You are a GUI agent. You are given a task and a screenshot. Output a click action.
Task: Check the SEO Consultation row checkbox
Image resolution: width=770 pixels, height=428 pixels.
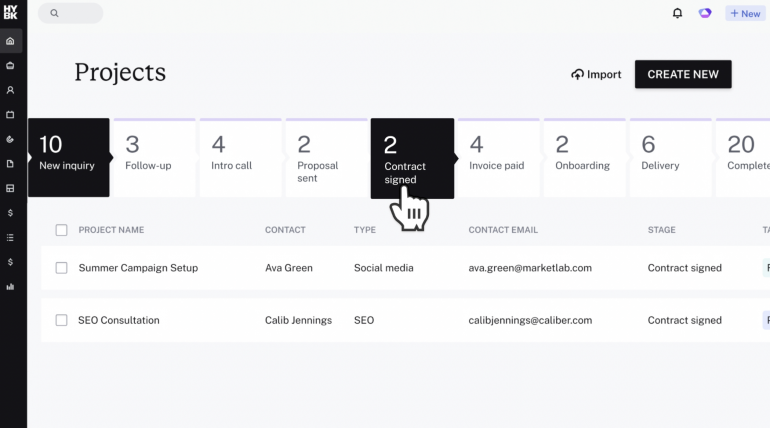pos(61,320)
